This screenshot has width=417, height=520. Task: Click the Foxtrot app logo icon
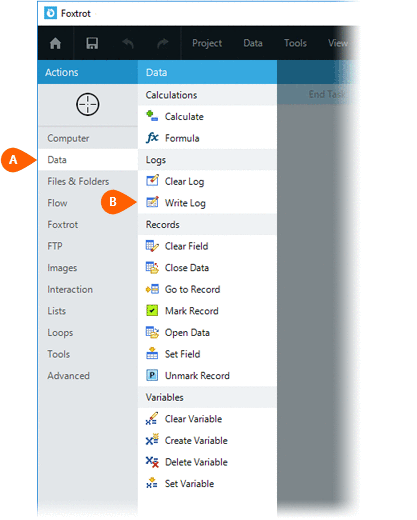coord(51,13)
